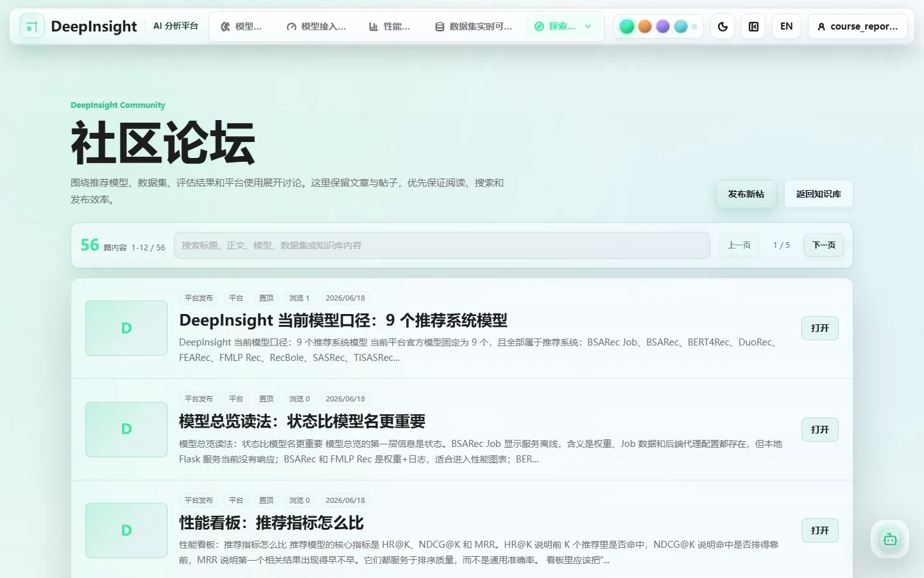This screenshot has height=578, width=924.
Task: Select the purple theme color swatch
Action: point(663,26)
